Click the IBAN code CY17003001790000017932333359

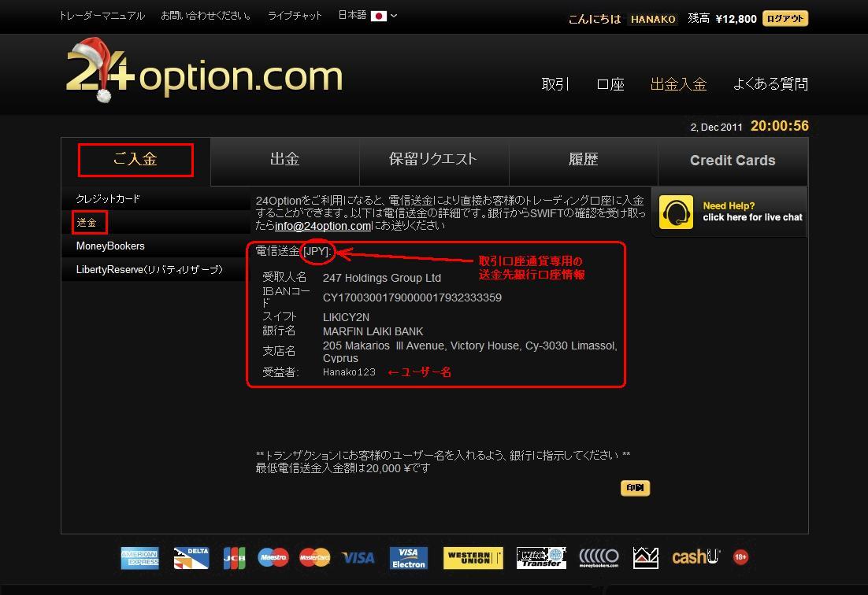(412, 297)
